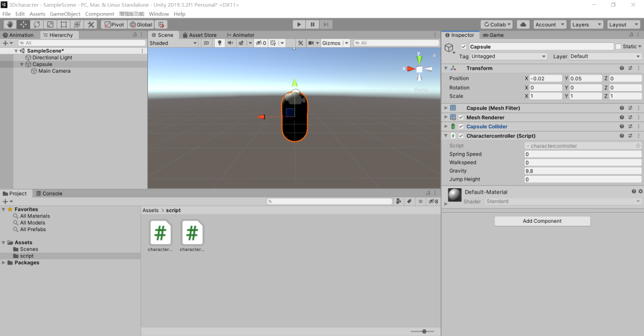
Task: Open the GameObject menu
Action: 66,14
